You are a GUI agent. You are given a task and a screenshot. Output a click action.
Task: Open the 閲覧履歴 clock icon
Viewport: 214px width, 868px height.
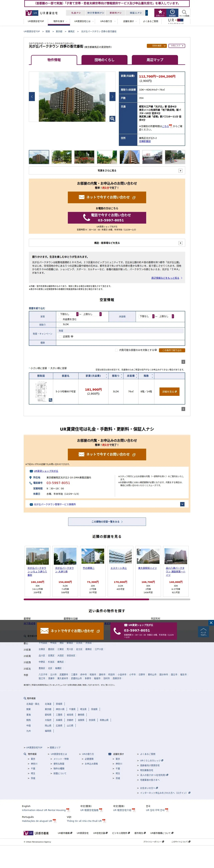tap(172, 13)
